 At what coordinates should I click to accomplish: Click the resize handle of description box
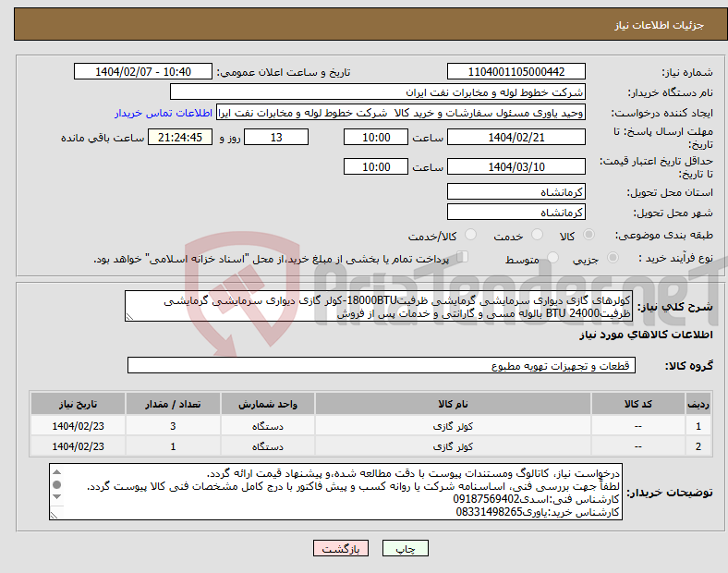pyautogui.click(x=129, y=317)
